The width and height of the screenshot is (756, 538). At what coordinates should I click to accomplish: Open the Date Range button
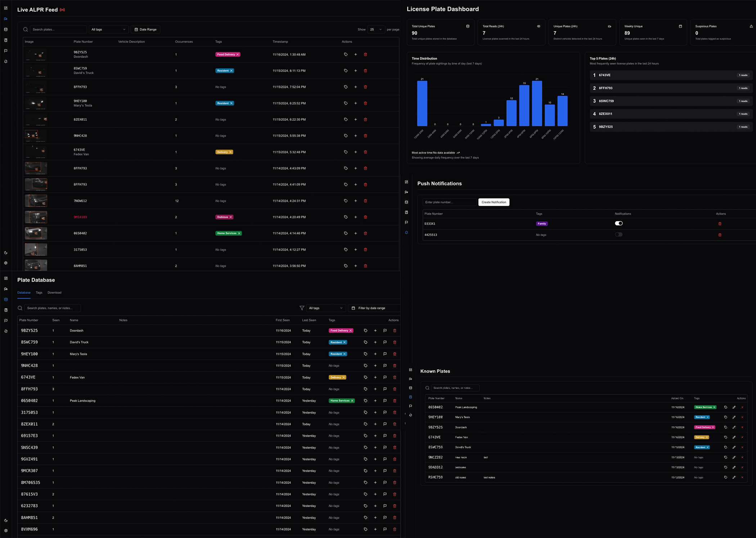click(x=145, y=30)
